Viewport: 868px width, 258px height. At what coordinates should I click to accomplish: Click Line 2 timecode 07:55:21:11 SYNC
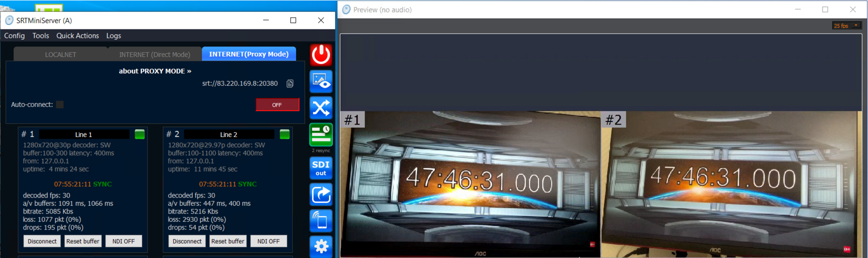click(228, 184)
